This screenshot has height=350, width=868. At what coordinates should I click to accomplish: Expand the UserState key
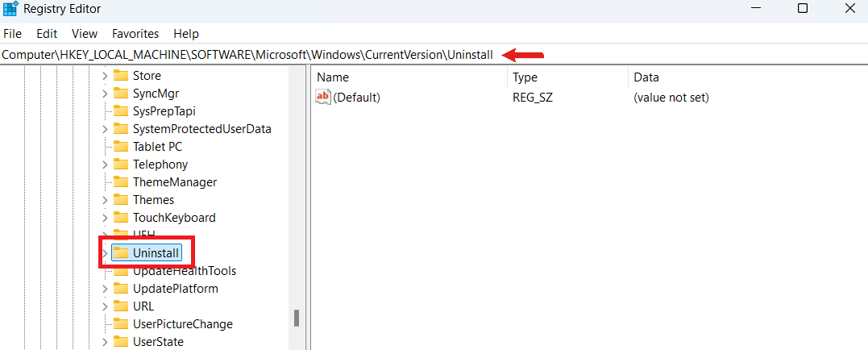click(x=105, y=342)
